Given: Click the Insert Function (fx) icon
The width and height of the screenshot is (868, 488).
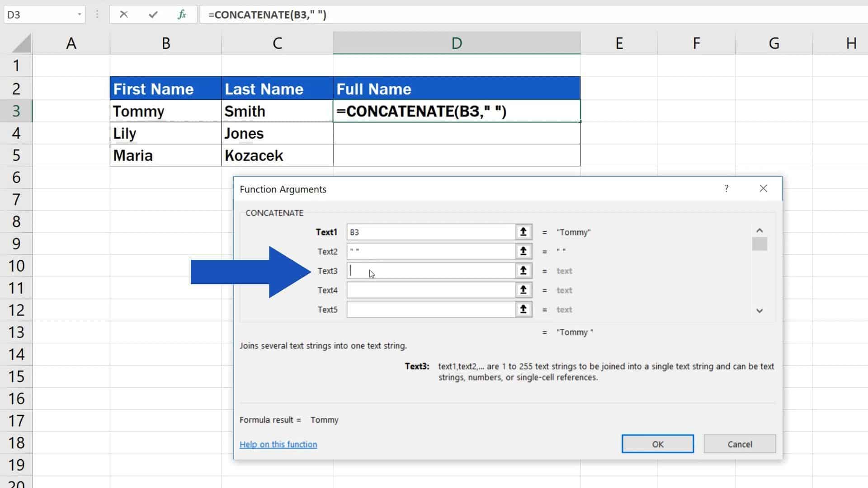Looking at the screenshot, I should point(182,14).
